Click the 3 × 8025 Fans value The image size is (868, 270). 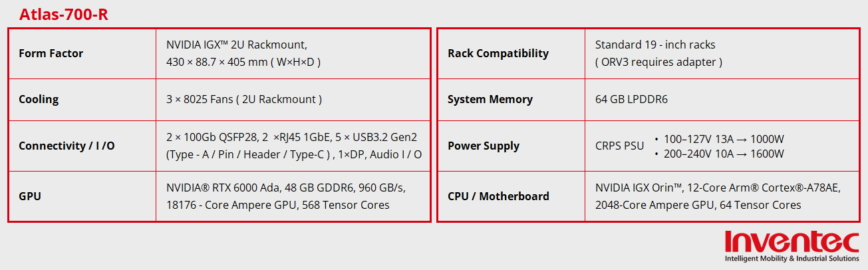pyautogui.click(x=244, y=99)
